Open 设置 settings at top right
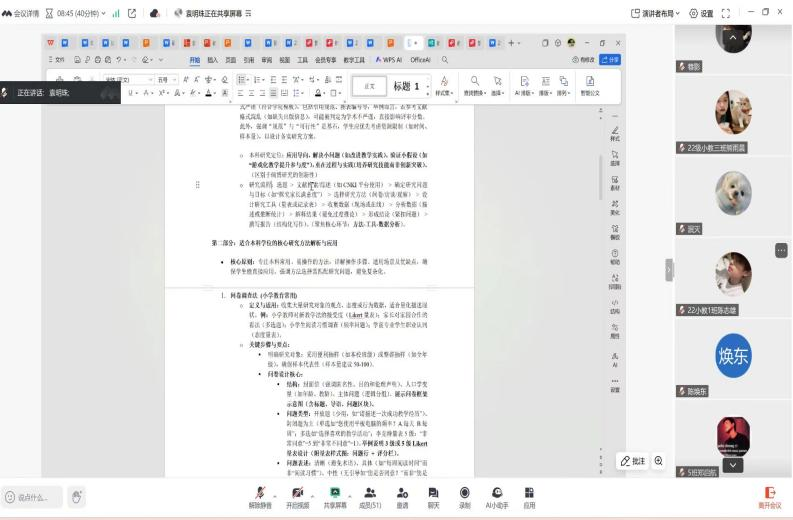Image resolution: width=793 pixels, height=520 pixels. point(700,13)
